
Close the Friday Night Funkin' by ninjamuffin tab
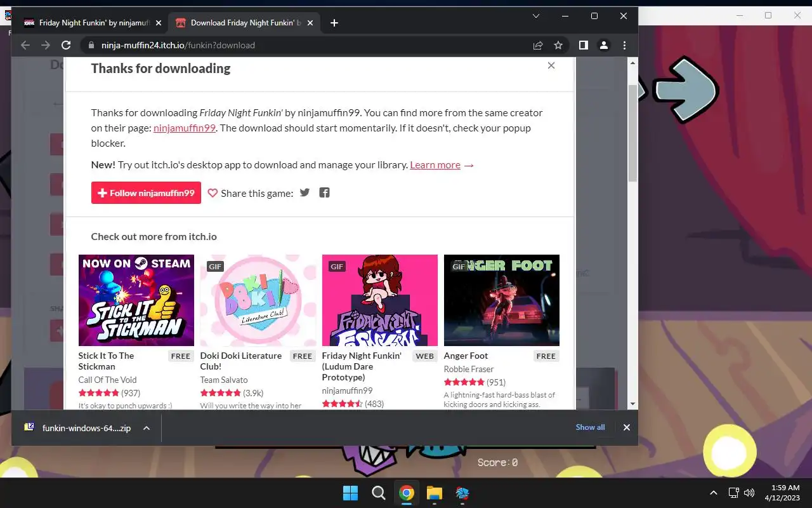159,23
